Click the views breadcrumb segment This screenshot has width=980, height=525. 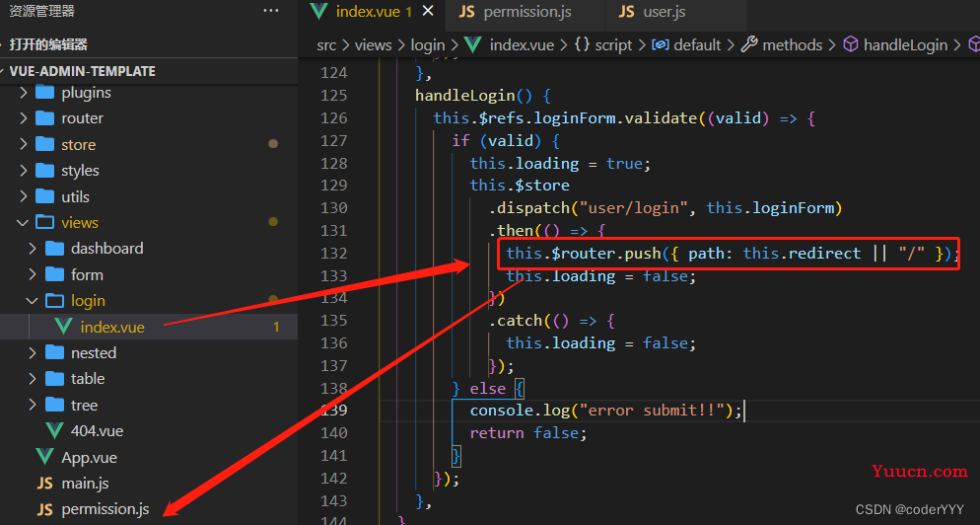(x=373, y=45)
